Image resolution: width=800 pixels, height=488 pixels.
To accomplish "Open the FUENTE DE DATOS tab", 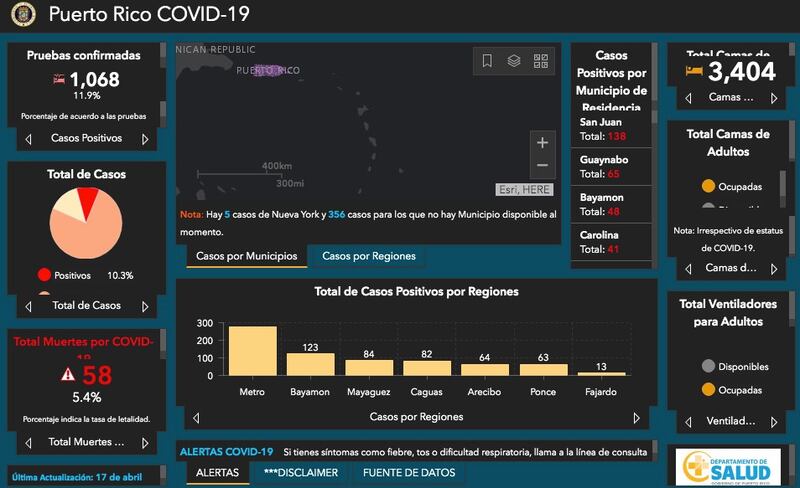I will [409, 473].
